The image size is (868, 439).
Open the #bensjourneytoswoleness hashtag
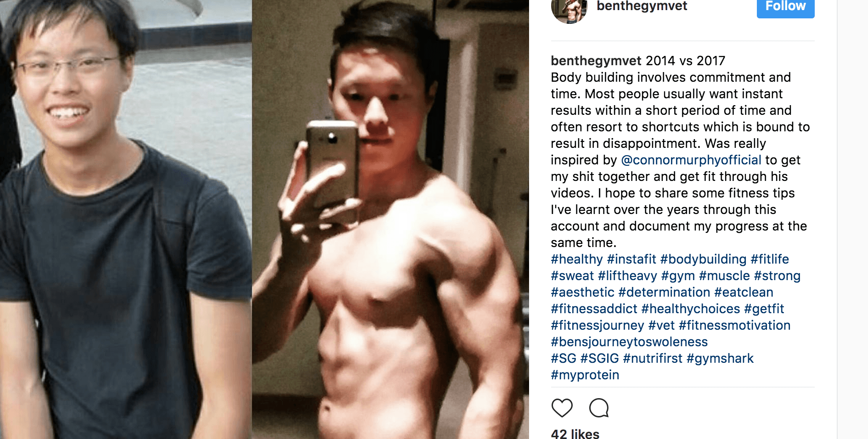(x=629, y=342)
